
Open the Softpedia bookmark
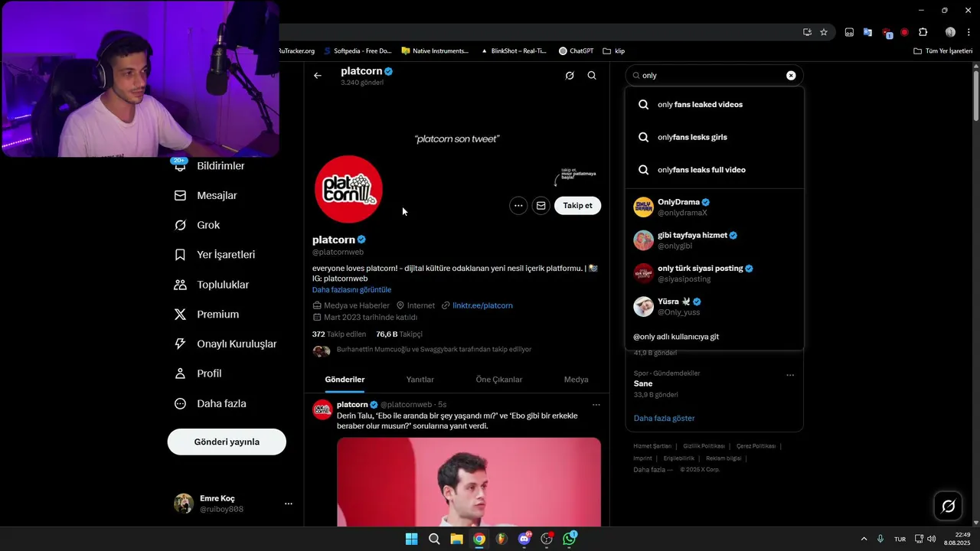tap(358, 51)
